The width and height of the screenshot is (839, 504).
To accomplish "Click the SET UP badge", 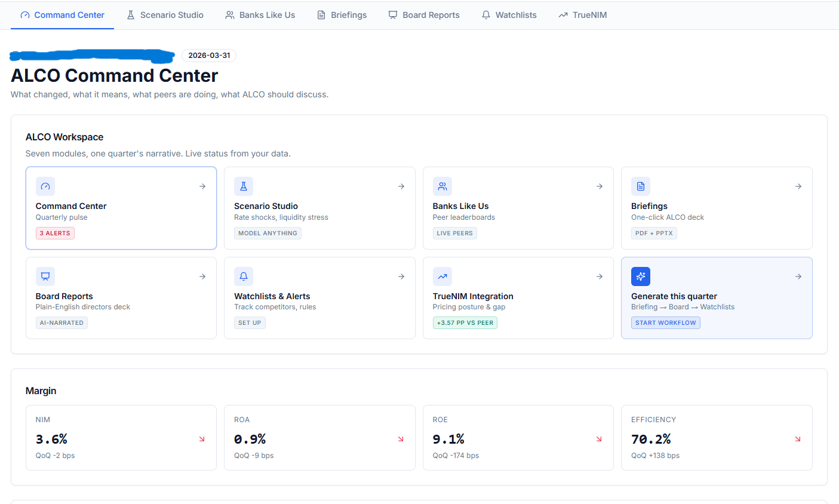I will 250,323.
